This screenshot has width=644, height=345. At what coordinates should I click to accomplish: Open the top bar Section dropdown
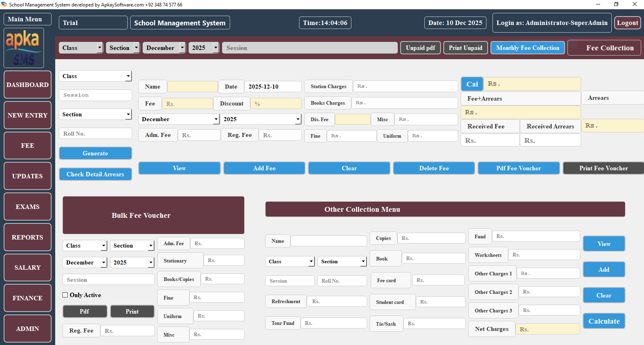coord(123,48)
